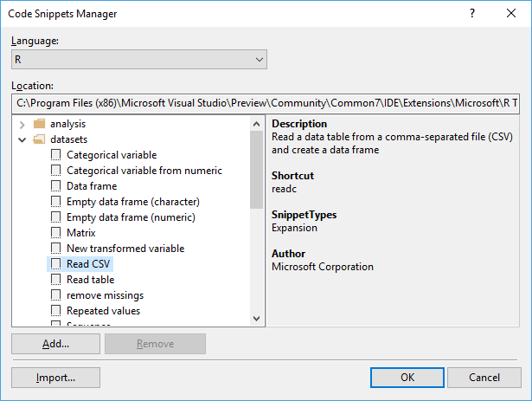The height and width of the screenshot is (401, 532).
Task: Click the snippet icon beside Read table
Action: coord(56,280)
